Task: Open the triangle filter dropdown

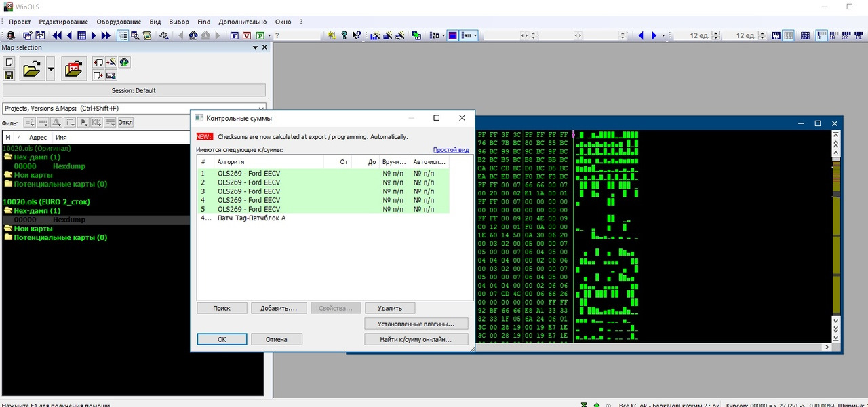Action: point(56,122)
